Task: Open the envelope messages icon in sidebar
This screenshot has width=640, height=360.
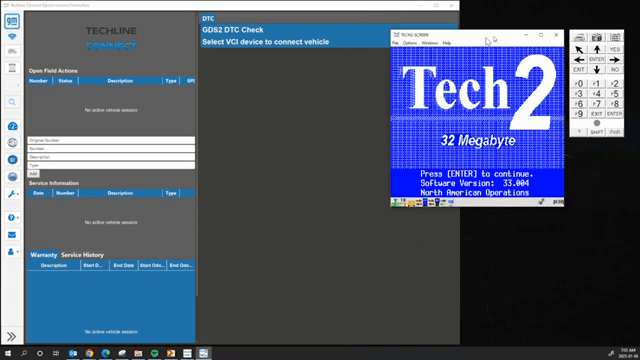Action: tap(12, 235)
